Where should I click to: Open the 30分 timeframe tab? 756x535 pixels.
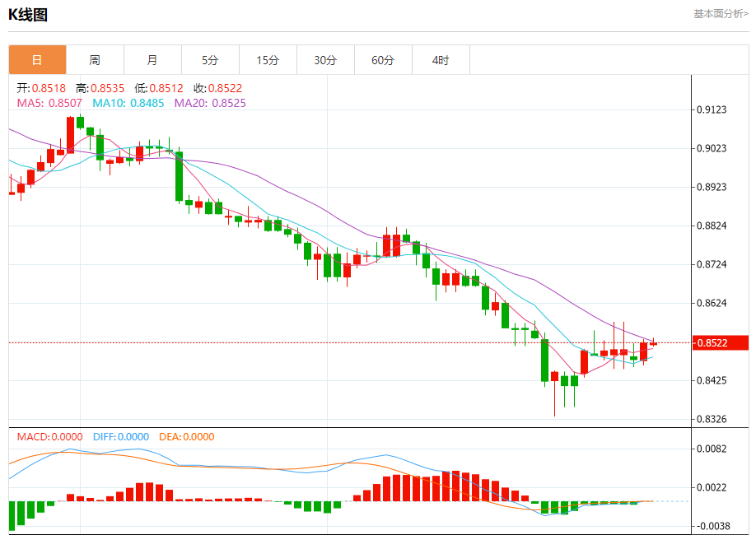[325, 60]
